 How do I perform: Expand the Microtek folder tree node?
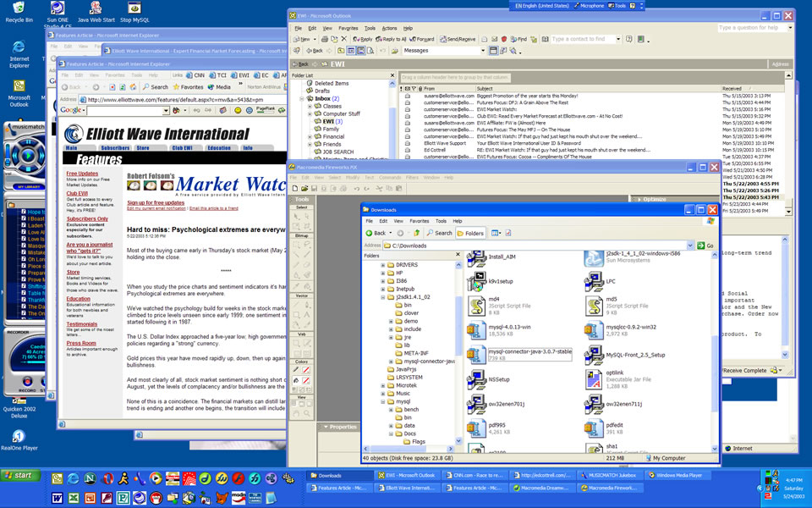pyautogui.click(x=383, y=386)
